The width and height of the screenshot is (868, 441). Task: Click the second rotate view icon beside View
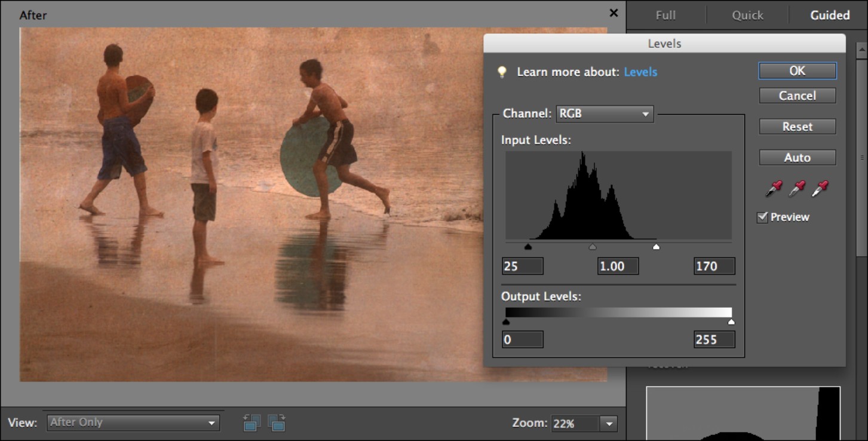[x=277, y=422]
